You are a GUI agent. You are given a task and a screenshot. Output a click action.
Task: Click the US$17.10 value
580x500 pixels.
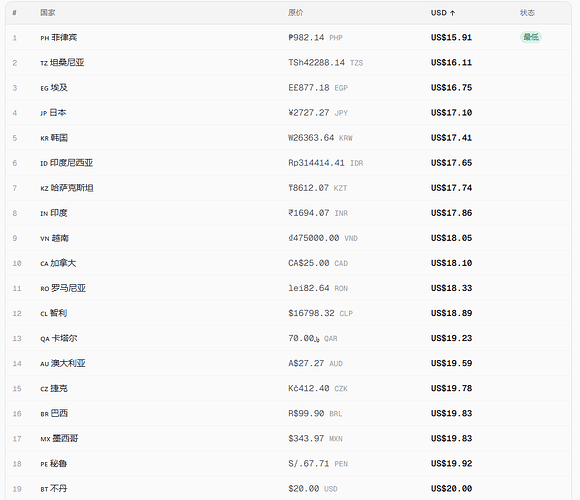(451, 113)
